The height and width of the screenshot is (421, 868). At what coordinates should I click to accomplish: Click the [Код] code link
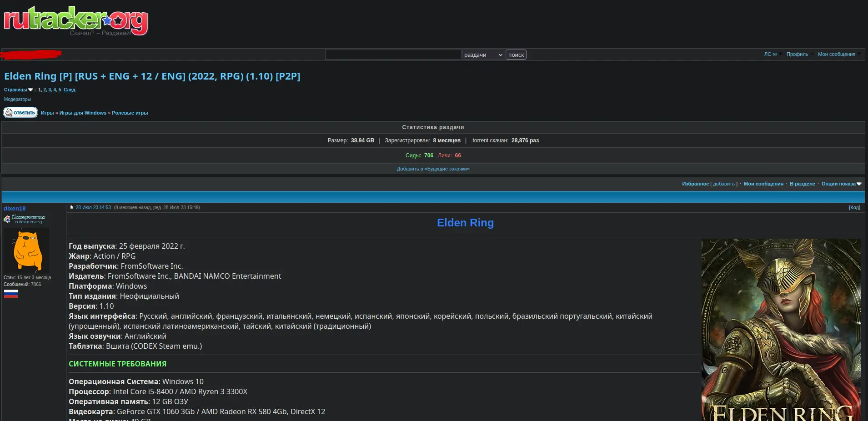tap(854, 207)
